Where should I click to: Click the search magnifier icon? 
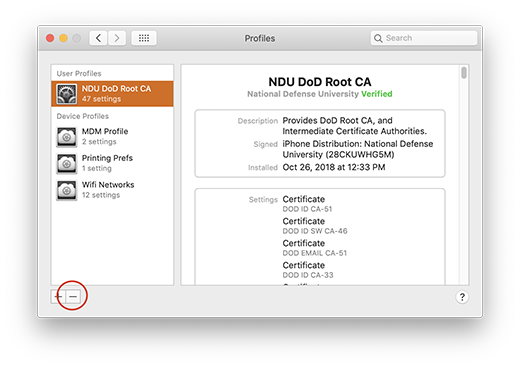tap(378, 38)
